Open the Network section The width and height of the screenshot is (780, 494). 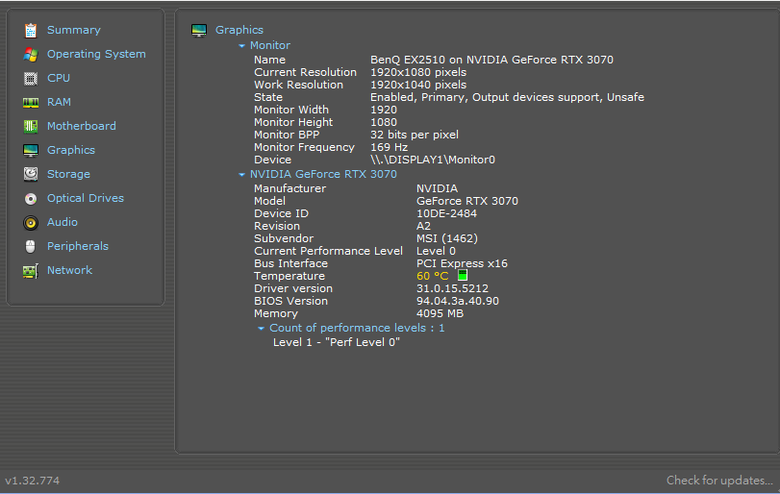(70, 270)
